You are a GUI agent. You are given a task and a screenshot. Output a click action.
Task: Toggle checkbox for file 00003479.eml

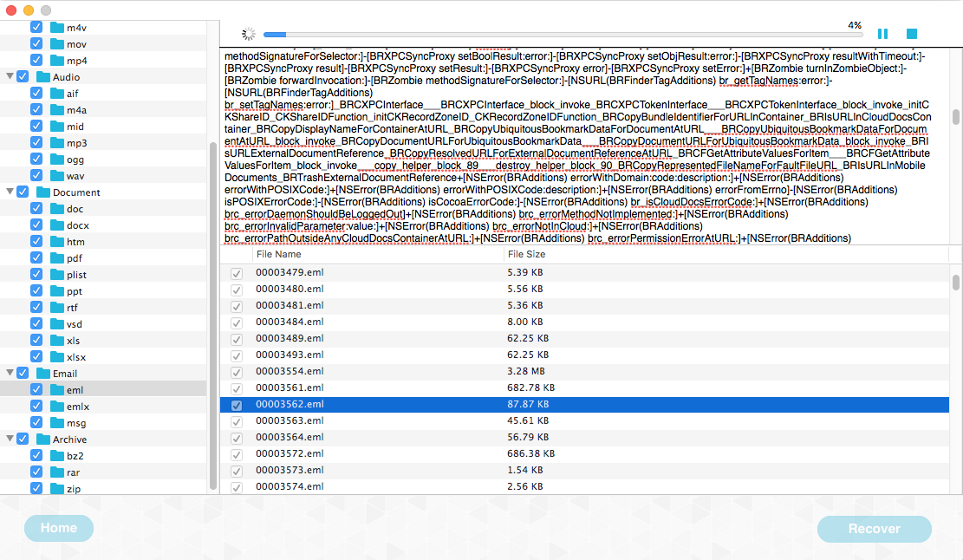click(237, 273)
